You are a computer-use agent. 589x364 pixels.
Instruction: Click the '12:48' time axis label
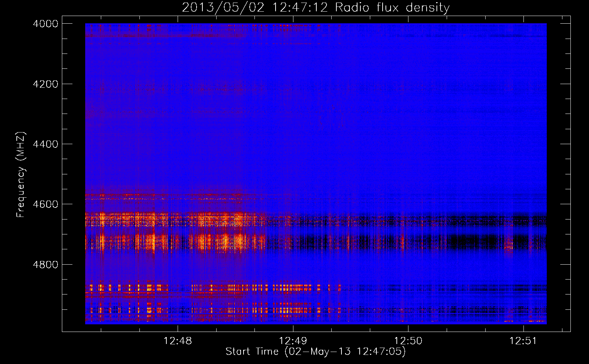click(x=178, y=341)
